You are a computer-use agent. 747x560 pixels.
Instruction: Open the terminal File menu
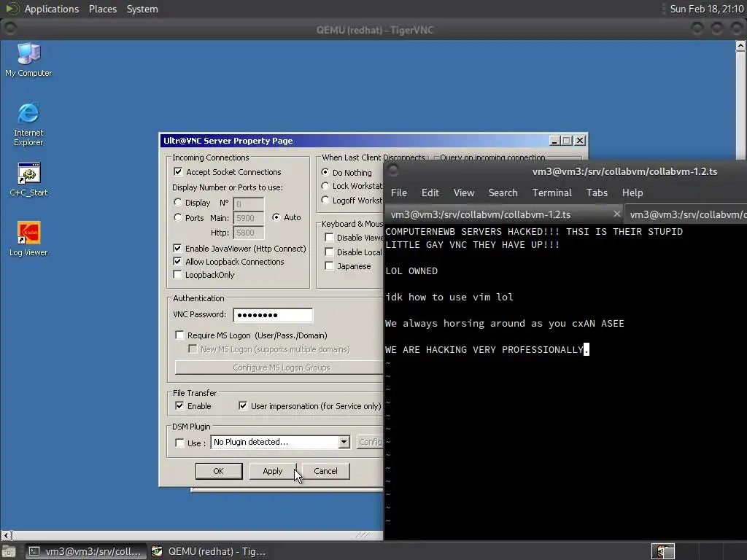pyautogui.click(x=399, y=192)
